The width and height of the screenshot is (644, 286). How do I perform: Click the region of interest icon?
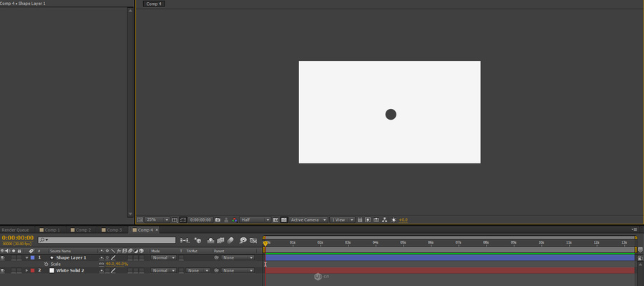(x=182, y=220)
